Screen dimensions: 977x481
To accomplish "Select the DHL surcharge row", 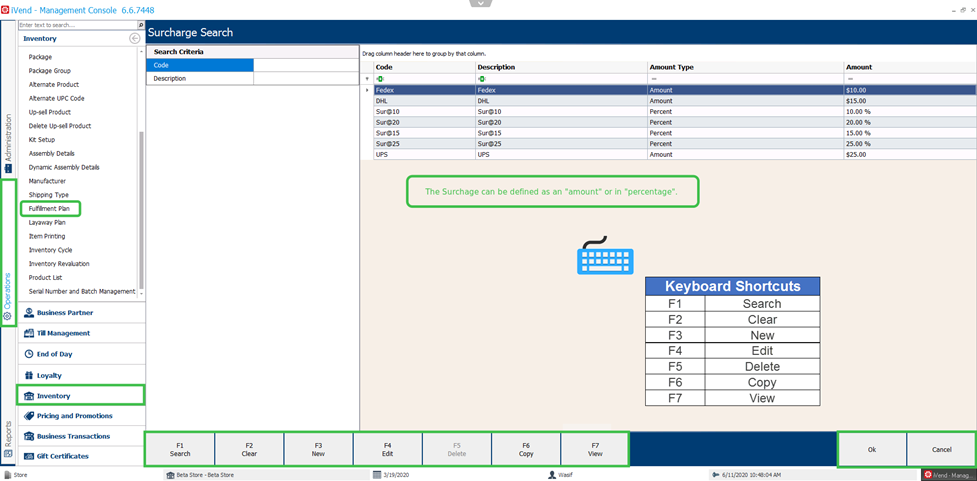I will 674,101.
